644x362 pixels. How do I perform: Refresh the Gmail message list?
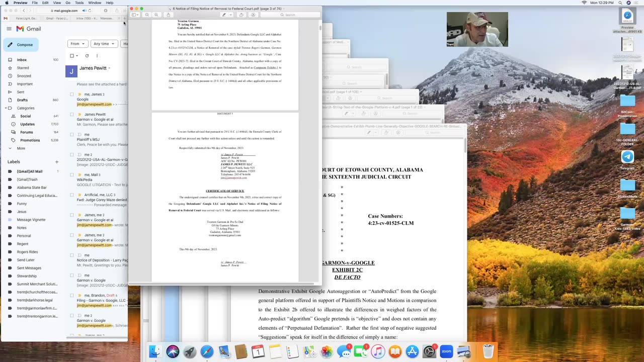tap(87, 56)
